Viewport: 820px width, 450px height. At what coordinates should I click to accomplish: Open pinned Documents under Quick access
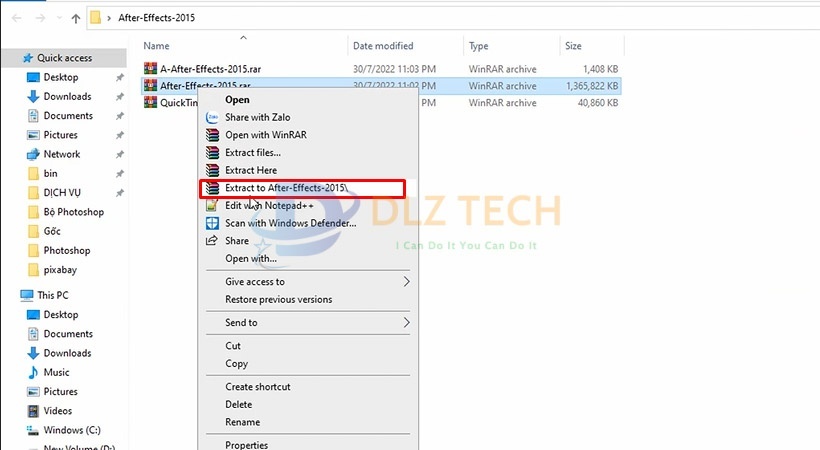(x=68, y=116)
